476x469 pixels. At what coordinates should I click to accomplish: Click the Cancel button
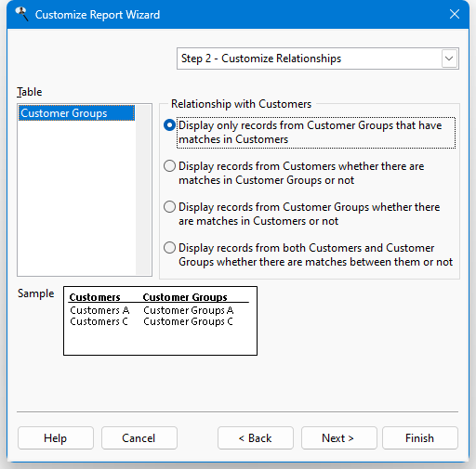coord(139,438)
